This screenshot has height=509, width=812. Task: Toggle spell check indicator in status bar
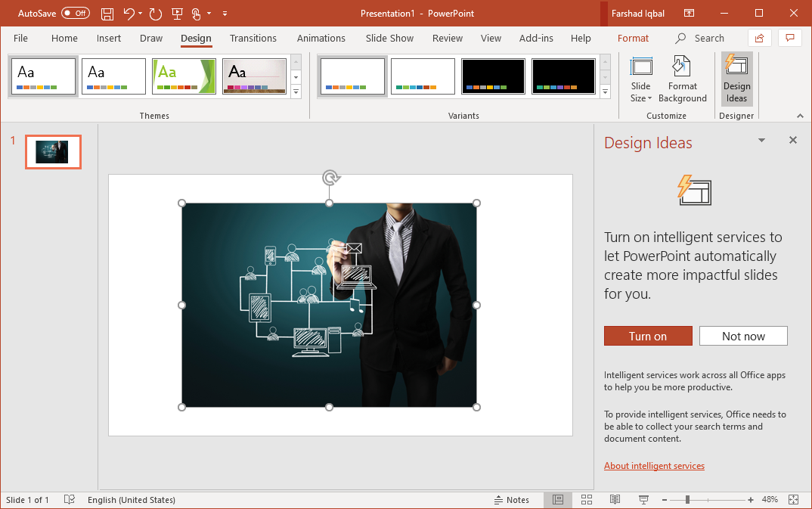point(69,499)
